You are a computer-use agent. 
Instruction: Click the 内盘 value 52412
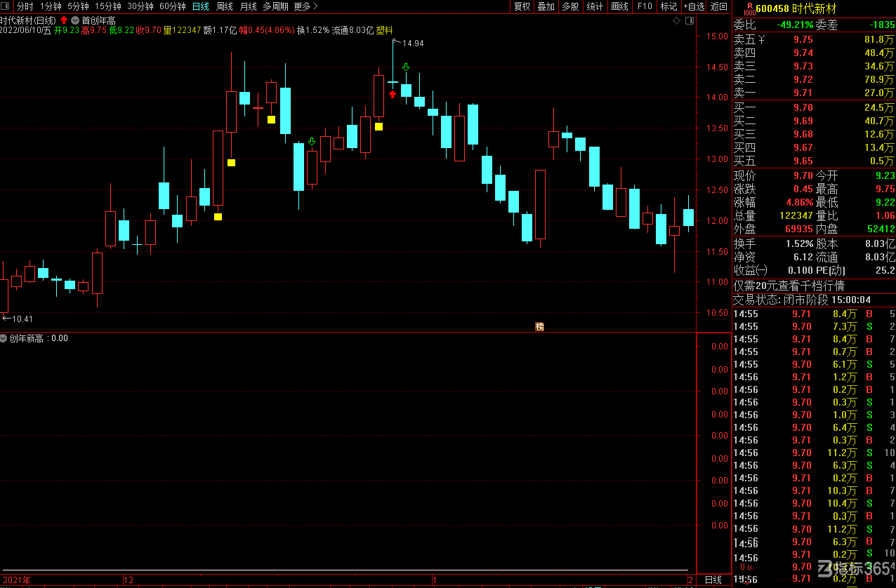[x=881, y=229]
